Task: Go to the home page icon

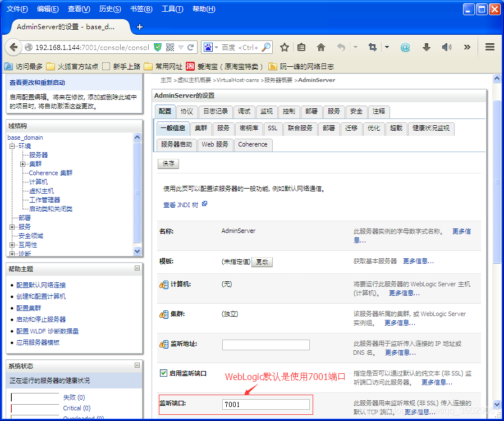Action: [321, 48]
